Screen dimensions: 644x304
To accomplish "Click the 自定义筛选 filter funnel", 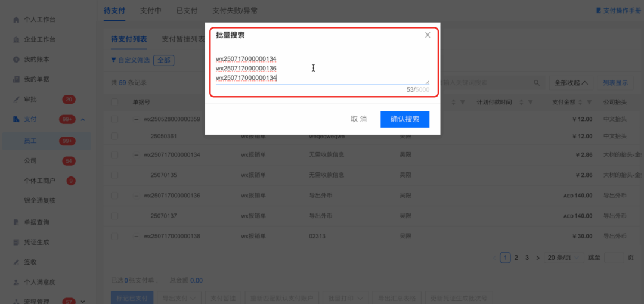I will point(113,60).
